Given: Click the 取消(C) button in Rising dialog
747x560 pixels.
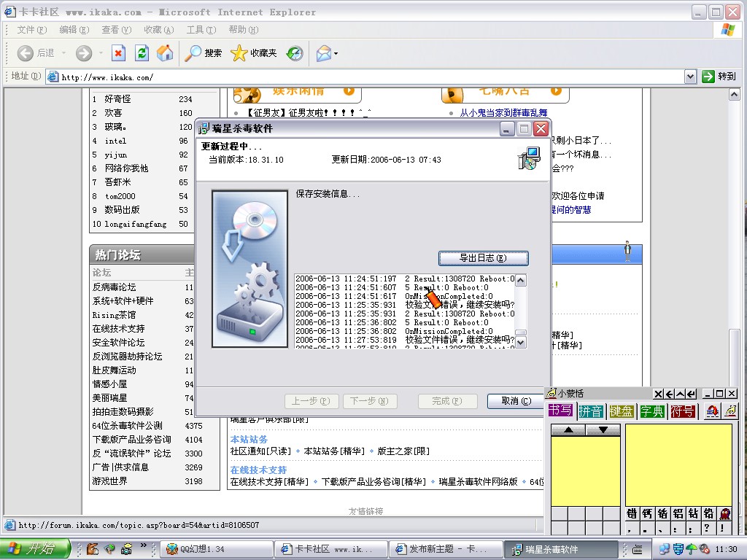Looking at the screenshot, I should coord(516,401).
